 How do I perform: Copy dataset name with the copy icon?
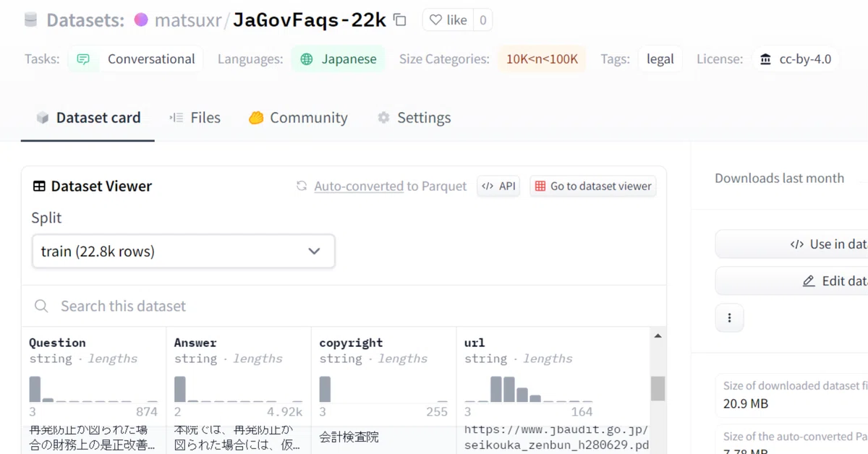coord(400,20)
